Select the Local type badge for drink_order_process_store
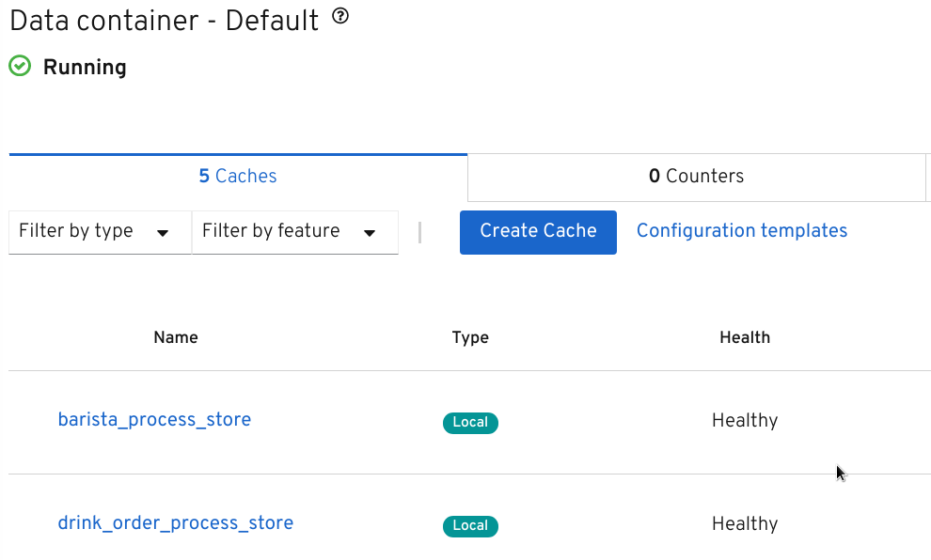 click(470, 526)
